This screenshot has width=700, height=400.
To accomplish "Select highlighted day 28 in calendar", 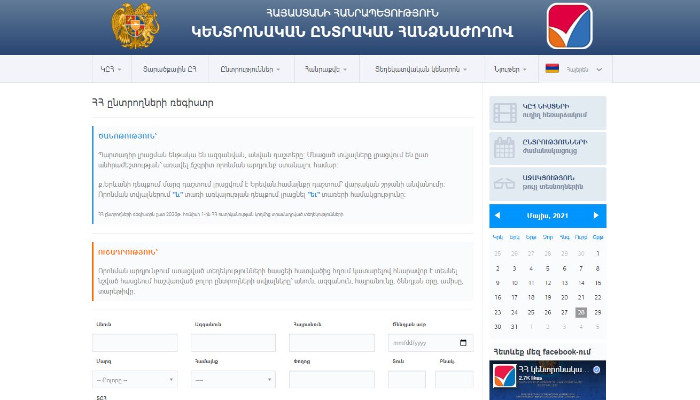I will (x=581, y=312).
